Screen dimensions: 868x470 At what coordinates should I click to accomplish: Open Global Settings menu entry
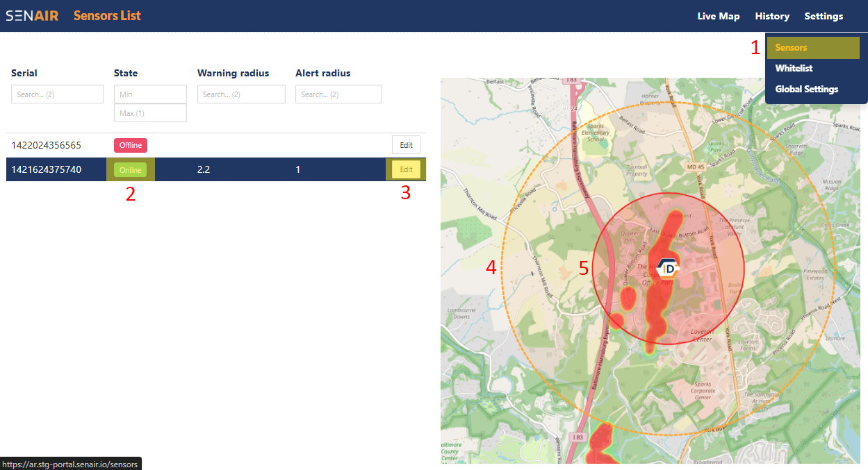point(807,89)
